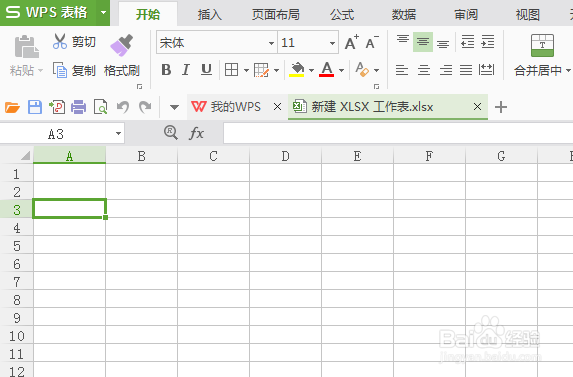The height and width of the screenshot is (377, 573).
Task: Open the 审阅 tab
Action: [x=466, y=14]
